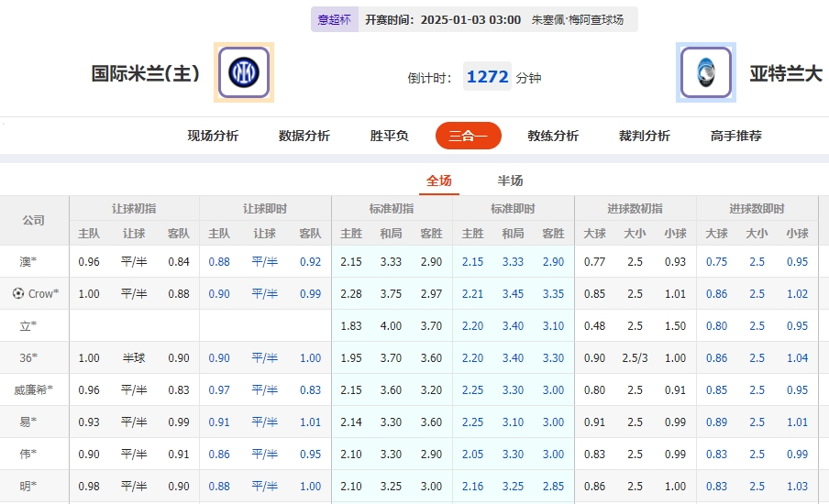Open the 澳* company row

[29, 262]
